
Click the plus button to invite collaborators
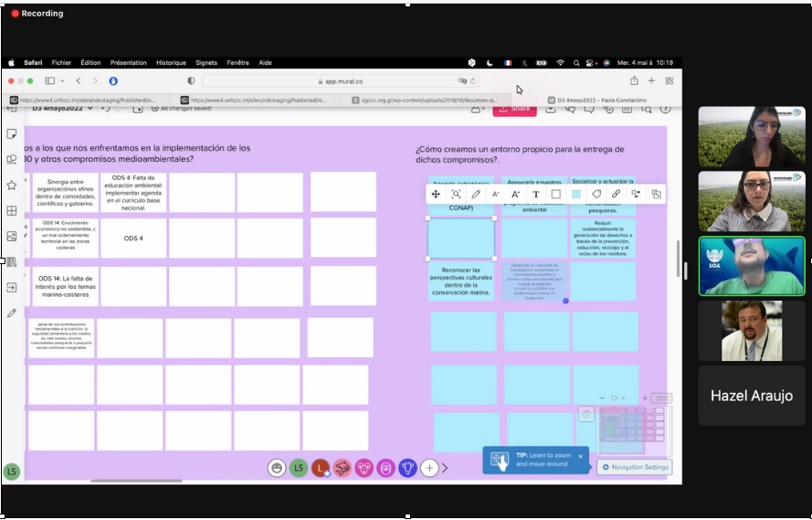pos(429,468)
